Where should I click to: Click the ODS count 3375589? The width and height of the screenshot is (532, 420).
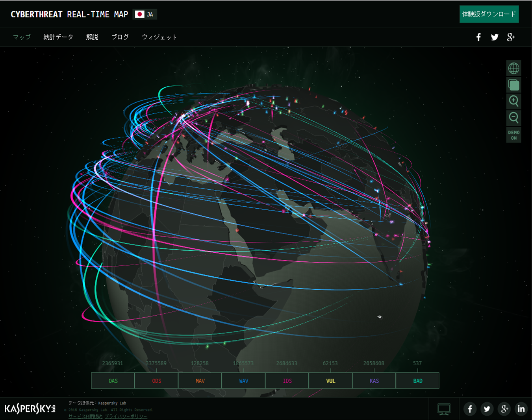click(156, 363)
